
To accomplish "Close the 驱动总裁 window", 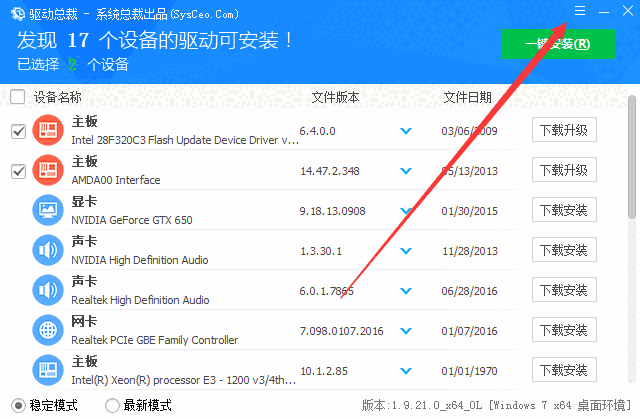I will [x=628, y=11].
